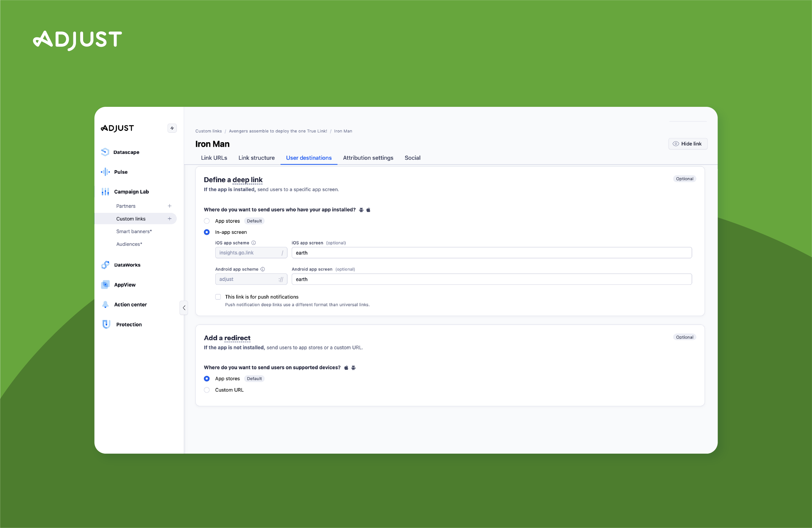Viewport: 812px width, 528px height.
Task: Click the lightning bolt quick-action icon
Action: coord(172,128)
